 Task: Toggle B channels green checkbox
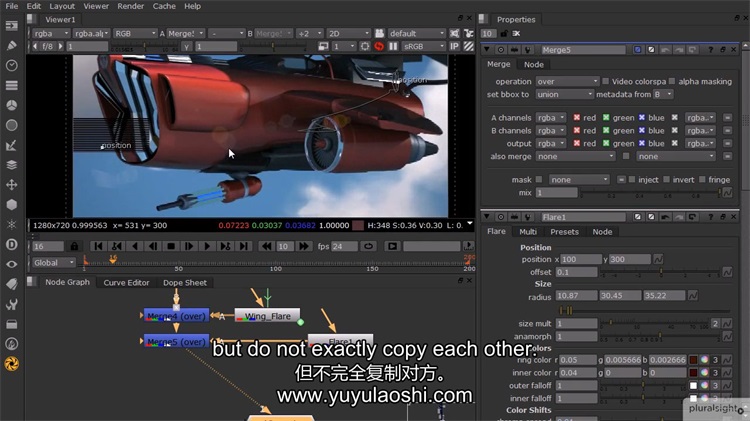point(606,131)
